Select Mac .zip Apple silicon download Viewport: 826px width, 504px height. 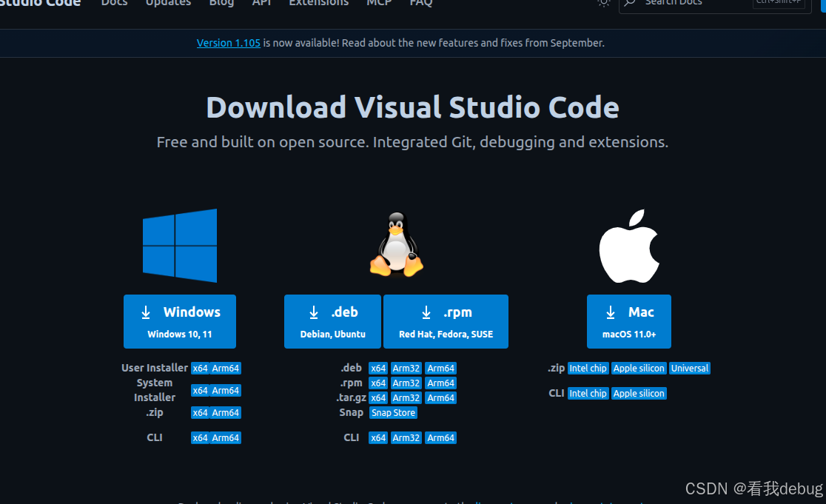click(639, 368)
